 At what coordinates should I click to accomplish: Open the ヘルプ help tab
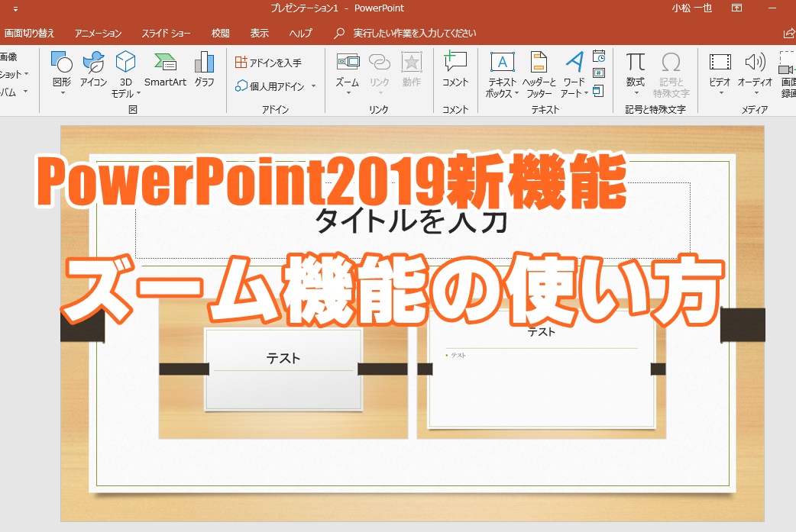coord(300,34)
